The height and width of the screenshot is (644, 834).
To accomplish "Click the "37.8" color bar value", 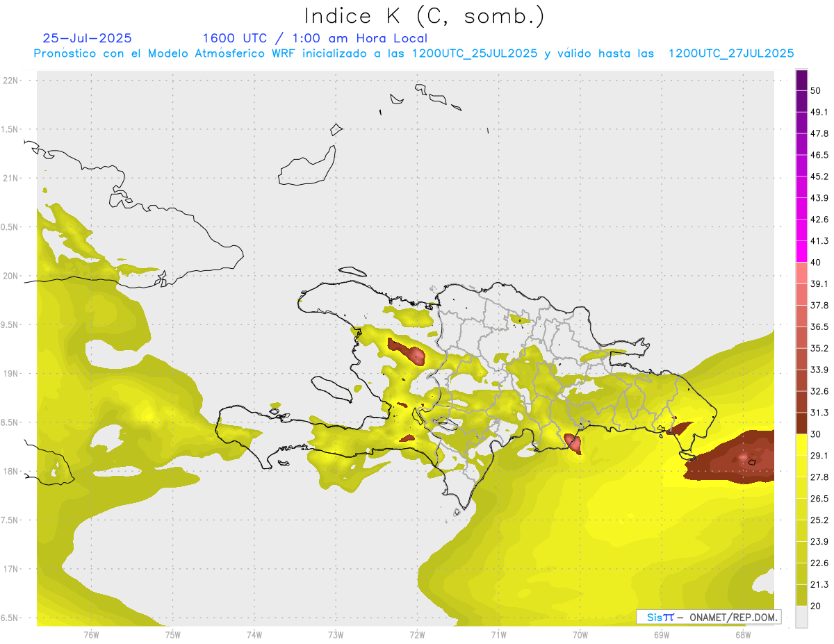I will (819, 305).
